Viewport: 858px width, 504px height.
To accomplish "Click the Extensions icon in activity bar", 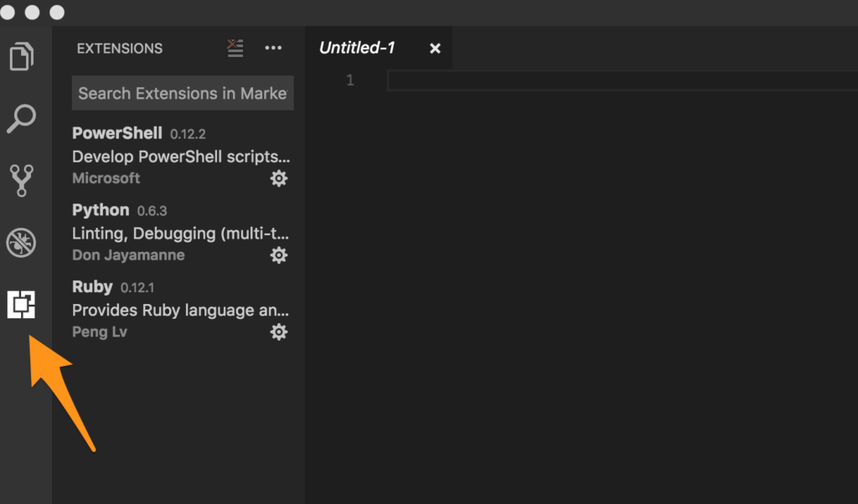I will click(22, 305).
